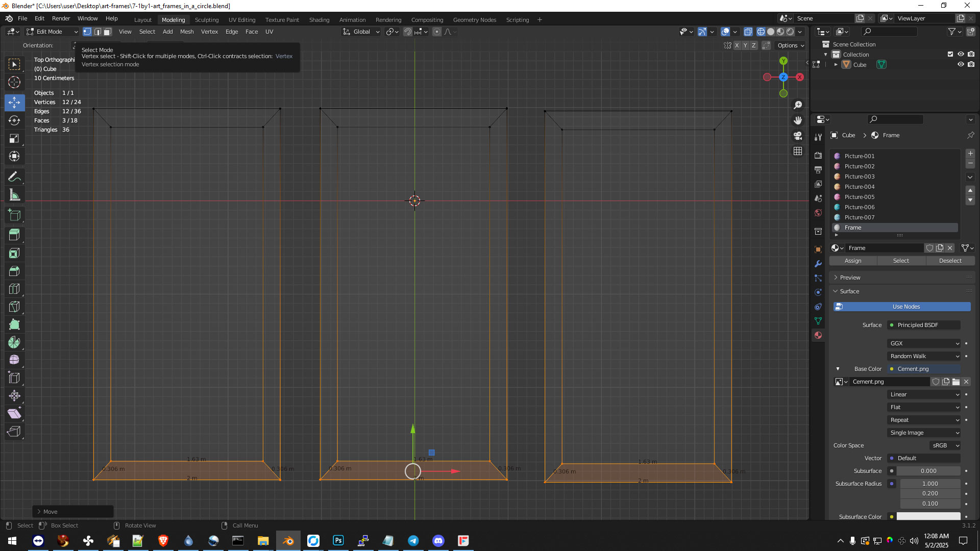Open the Render menu

click(x=61, y=18)
